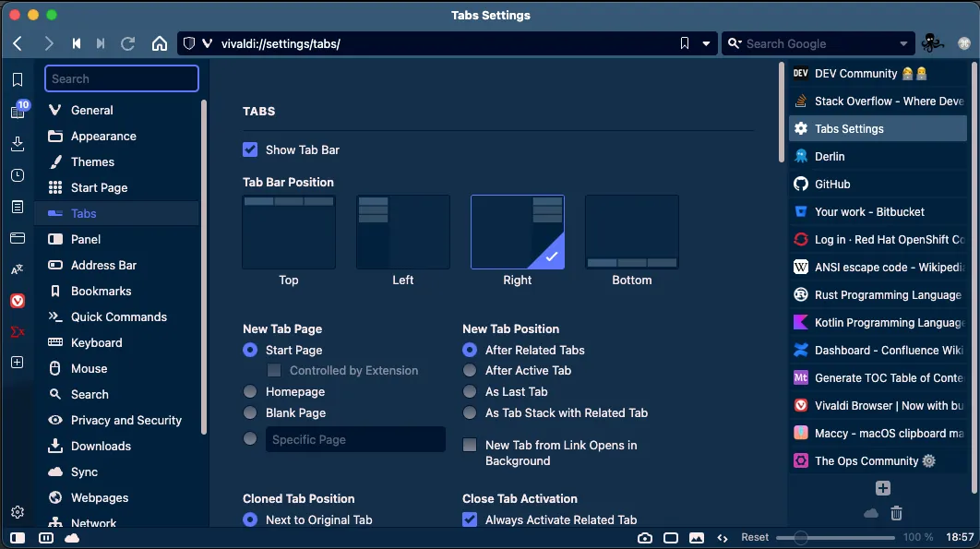Add a new web panel with plus button
The width and height of the screenshot is (980, 549).
point(882,487)
